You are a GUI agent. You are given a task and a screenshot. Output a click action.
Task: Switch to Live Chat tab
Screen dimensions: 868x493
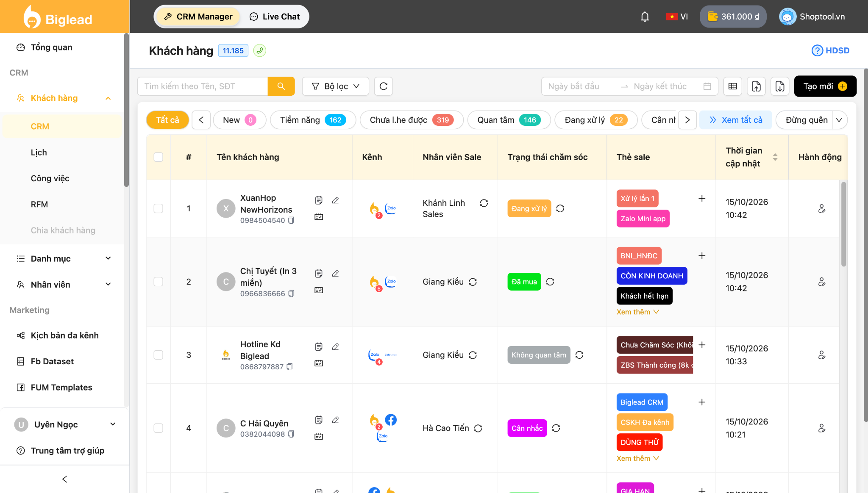pos(275,17)
